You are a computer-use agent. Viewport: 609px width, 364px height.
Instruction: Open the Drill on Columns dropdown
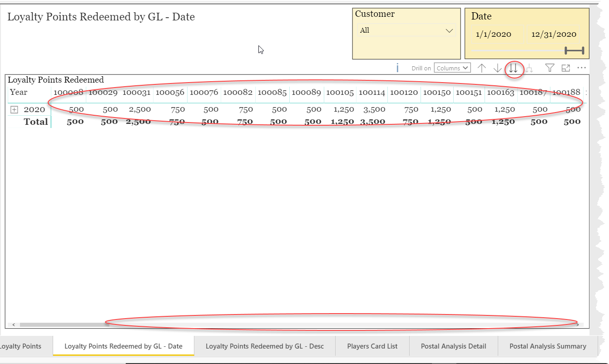tap(452, 68)
